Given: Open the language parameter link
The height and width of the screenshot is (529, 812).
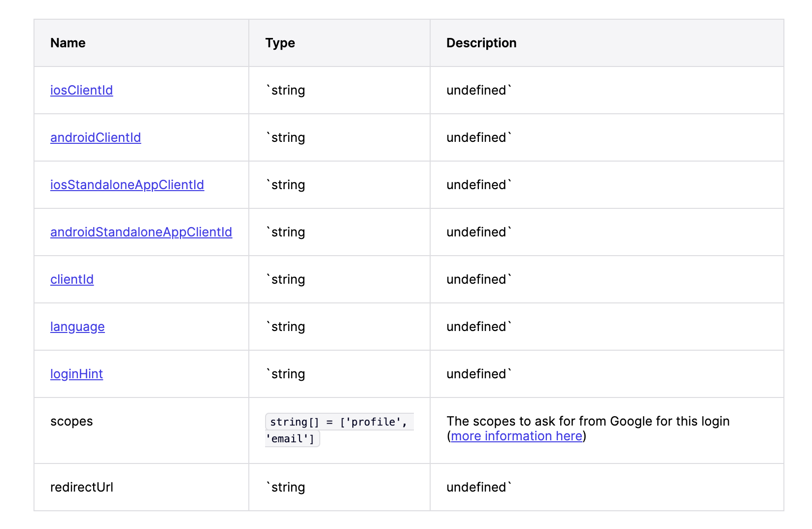Looking at the screenshot, I should coord(77,327).
